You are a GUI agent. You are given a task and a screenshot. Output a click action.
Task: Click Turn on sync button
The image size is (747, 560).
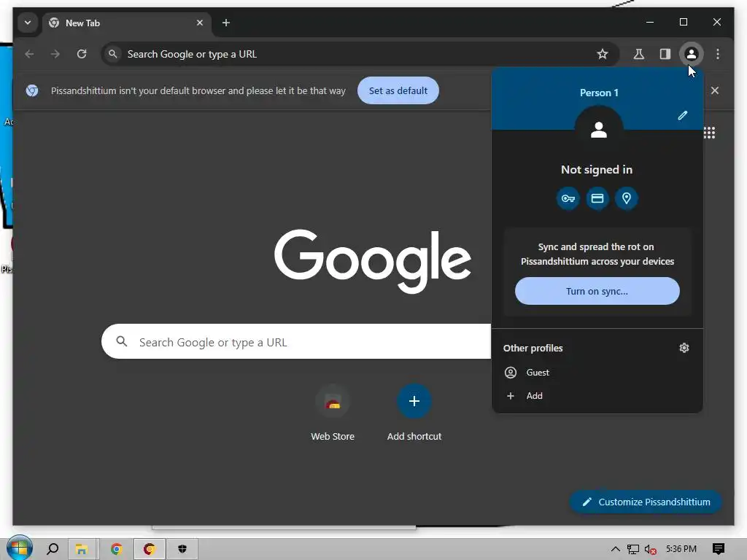coord(597,291)
